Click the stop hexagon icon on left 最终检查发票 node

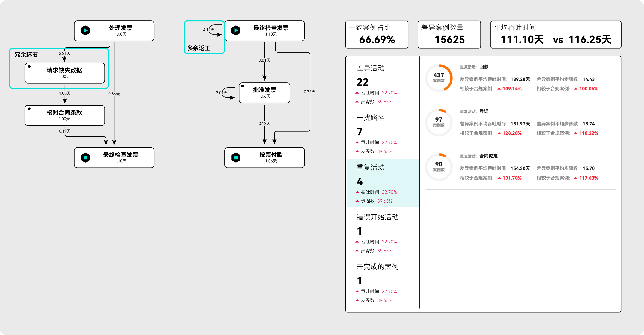85,158
